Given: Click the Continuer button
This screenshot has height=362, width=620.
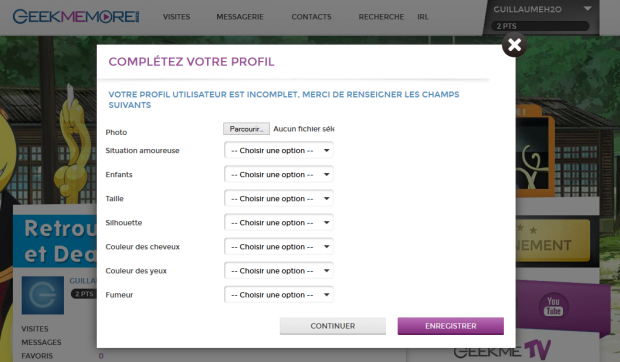Looking at the screenshot, I should (x=333, y=326).
